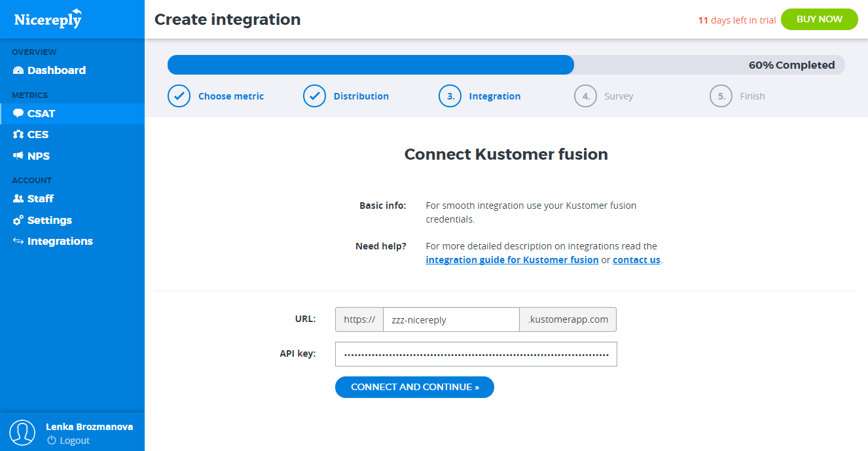Screen dimensions: 868x451
Task: Click the 'https://' URL prefix
Action: (x=359, y=319)
